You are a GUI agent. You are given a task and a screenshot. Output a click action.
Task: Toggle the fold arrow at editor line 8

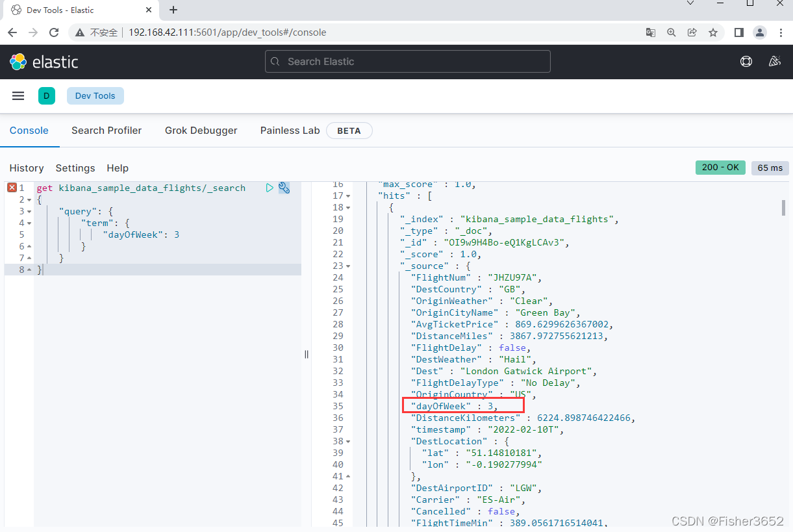click(29, 270)
